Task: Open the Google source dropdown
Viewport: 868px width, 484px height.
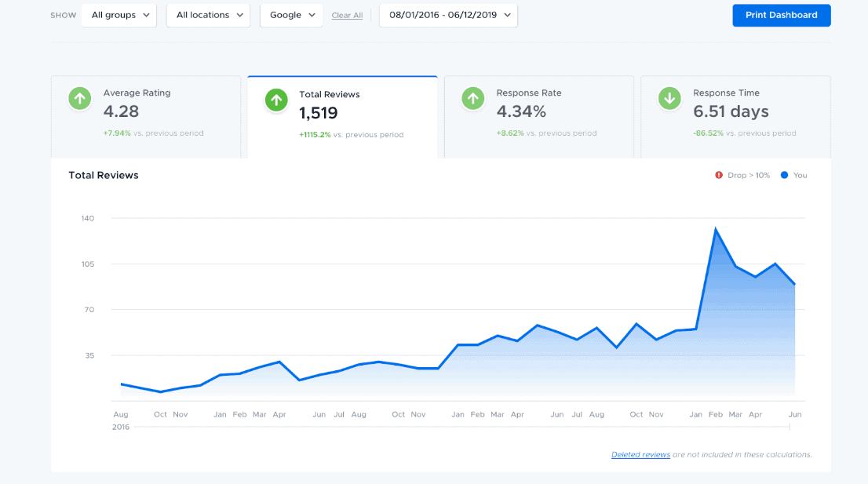Action: click(x=291, y=15)
